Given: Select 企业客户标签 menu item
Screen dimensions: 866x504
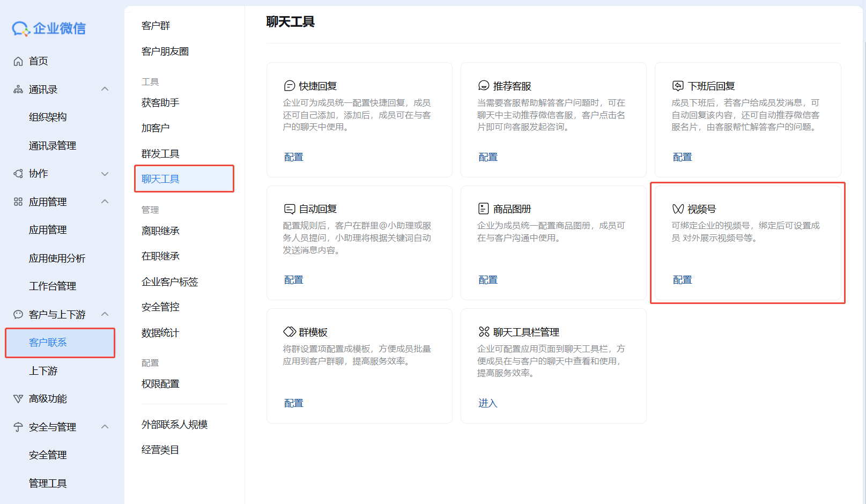Looking at the screenshot, I should click(x=169, y=282).
